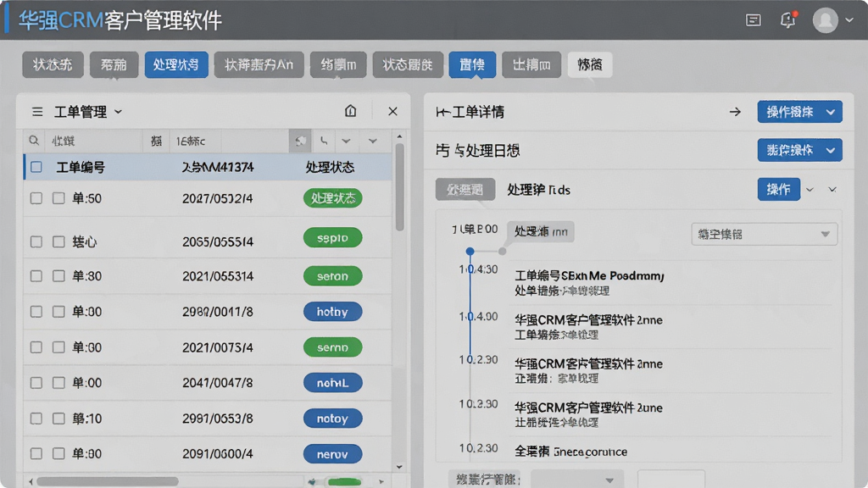Tick second checkbox in 2027/0502/4 row
Viewport: 868px width, 488px height.
[x=58, y=198]
